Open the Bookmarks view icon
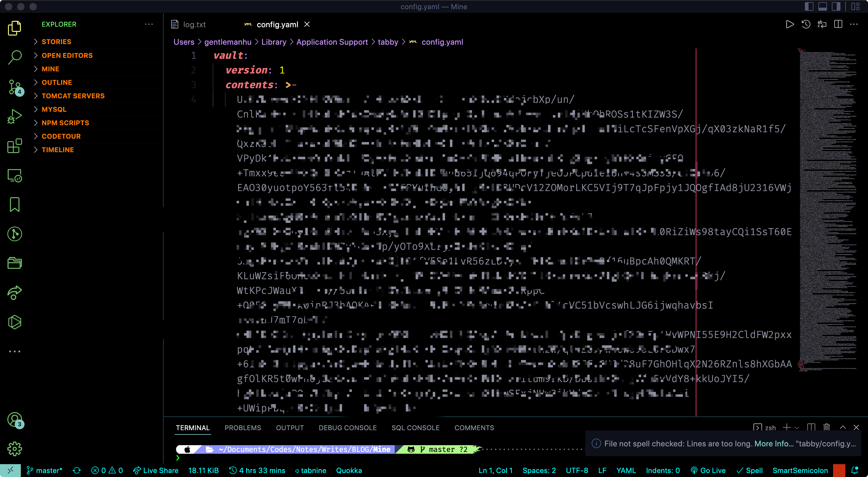Screen dimensions: 868x477 coord(14,204)
